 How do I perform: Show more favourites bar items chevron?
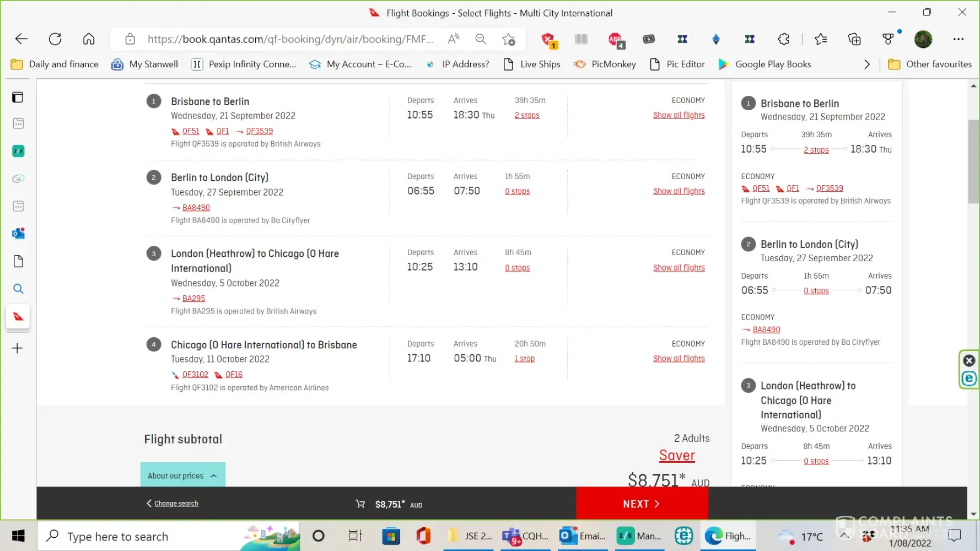pos(867,64)
